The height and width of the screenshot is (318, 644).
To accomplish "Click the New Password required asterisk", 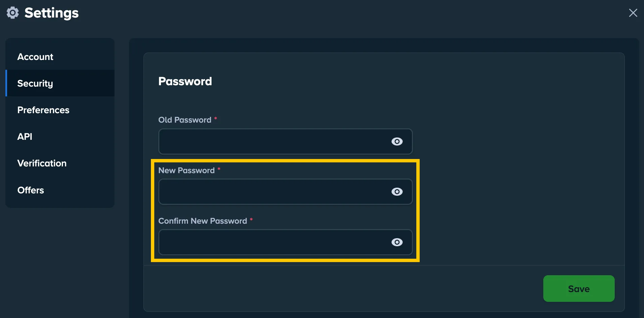I will [219, 170].
